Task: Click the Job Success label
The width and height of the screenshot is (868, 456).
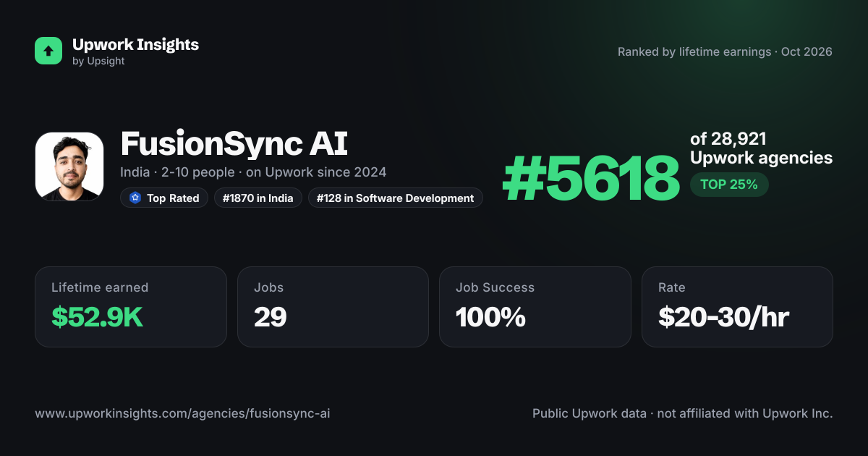Action: 495,287
